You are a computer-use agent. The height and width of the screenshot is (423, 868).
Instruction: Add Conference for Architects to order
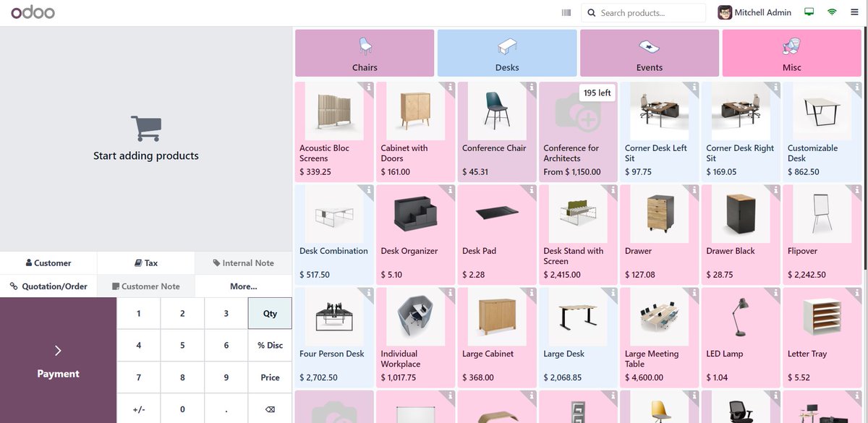(x=578, y=131)
